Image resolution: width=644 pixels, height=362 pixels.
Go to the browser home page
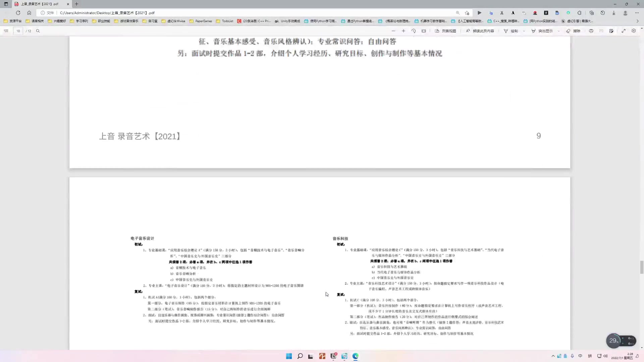29,13
